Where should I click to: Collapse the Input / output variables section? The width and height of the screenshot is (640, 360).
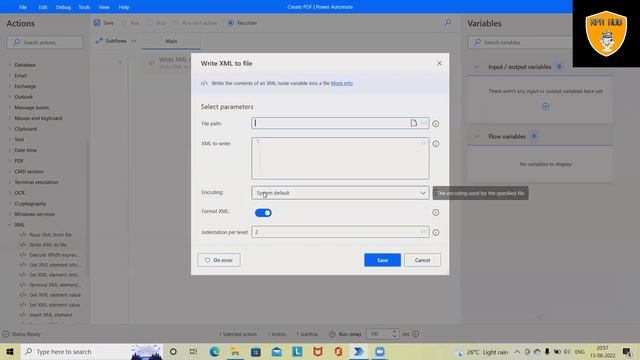click(476, 67)
